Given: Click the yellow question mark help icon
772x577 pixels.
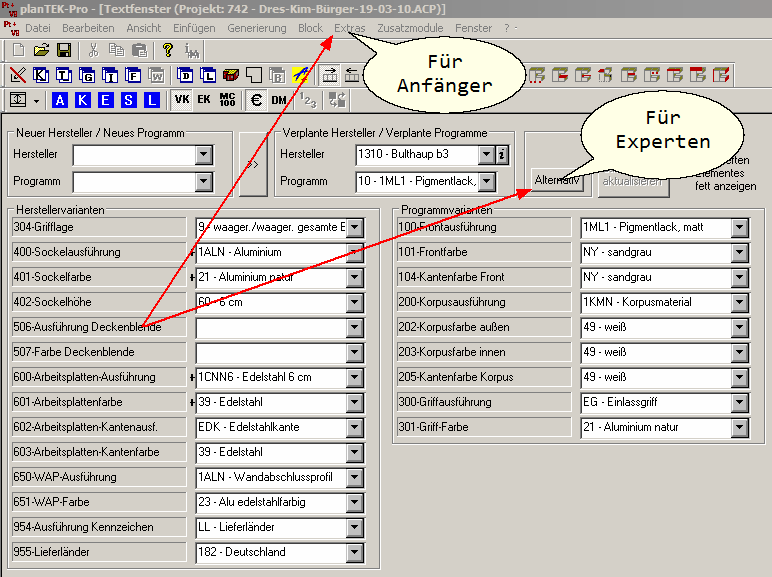Looking at the screenshot, I should point(168,50).
